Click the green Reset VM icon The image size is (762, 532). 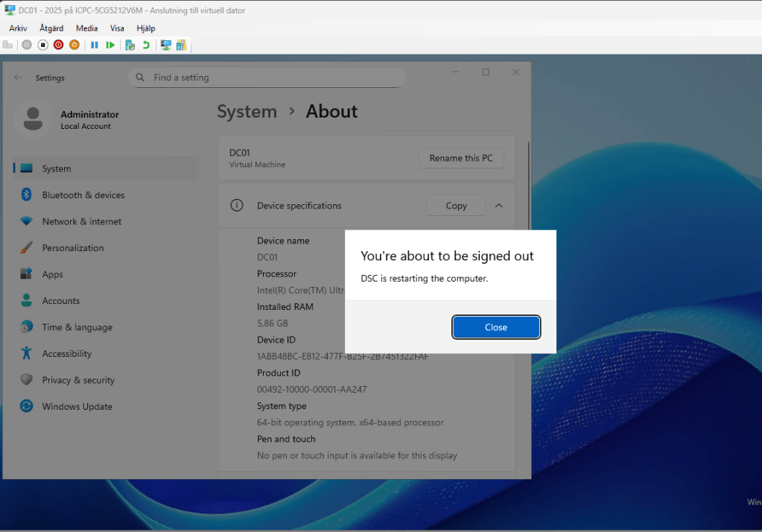coord(110,45)
